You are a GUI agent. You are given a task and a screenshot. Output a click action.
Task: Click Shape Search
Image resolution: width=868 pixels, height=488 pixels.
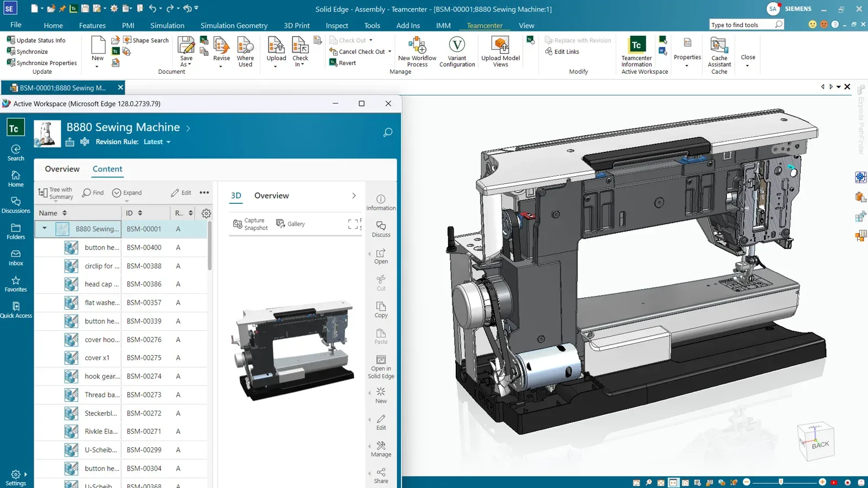point(146,40)
